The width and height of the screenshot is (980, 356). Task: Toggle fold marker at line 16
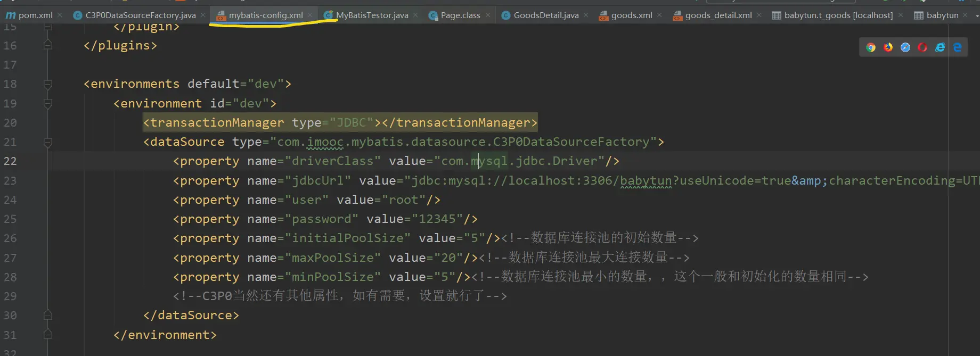[x=47, y=46]
